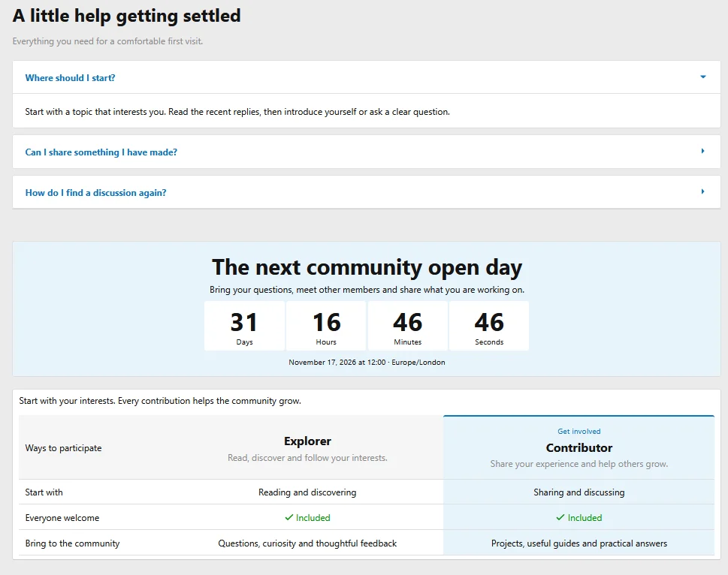Click 'The next community open day' heading
Screen dimensions: 728x575
coord(367,267)
